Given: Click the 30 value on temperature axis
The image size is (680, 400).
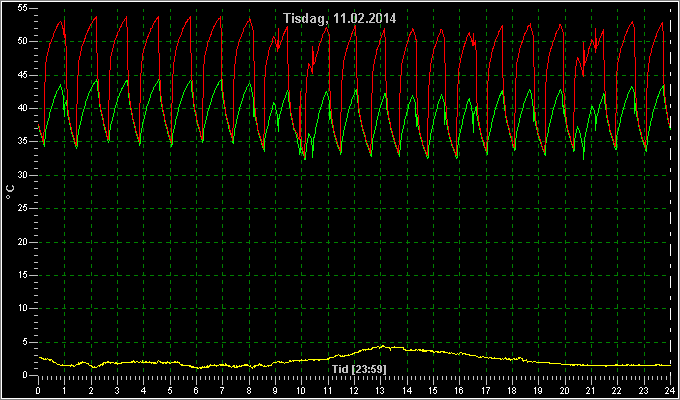Looking at the screenshot, I should tap(23, 175).
